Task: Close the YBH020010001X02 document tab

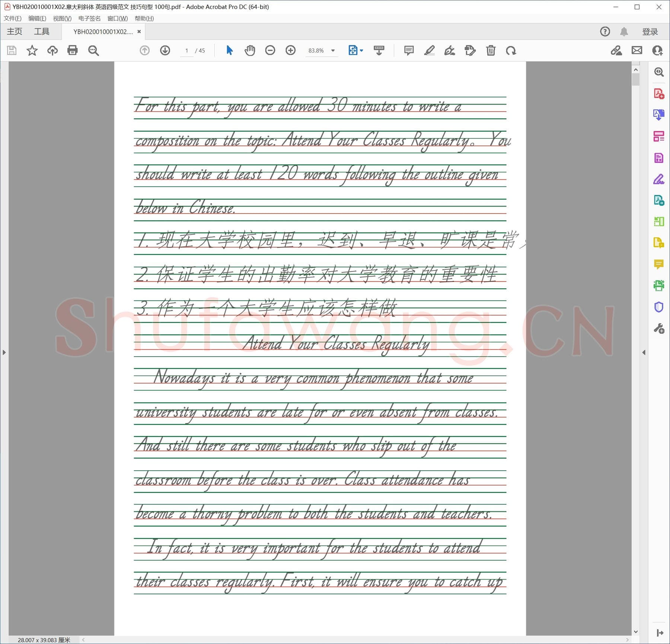Action: [x=139, y=32]
